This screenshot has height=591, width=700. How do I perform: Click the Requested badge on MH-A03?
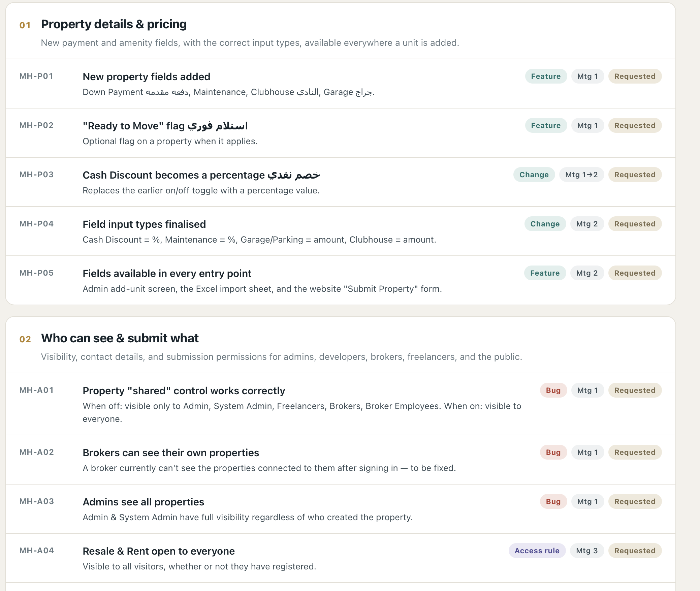(635, 501)
